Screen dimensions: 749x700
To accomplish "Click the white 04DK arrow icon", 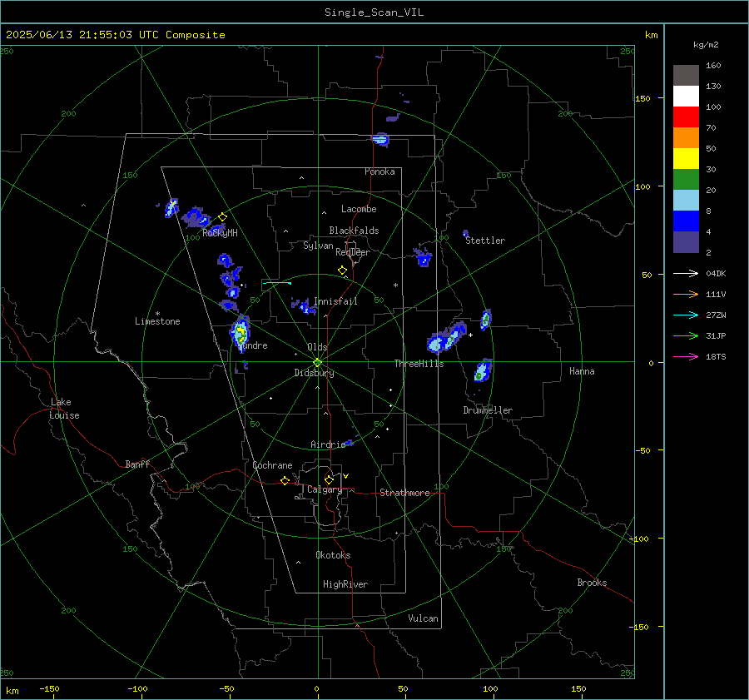I will [686, 273].
